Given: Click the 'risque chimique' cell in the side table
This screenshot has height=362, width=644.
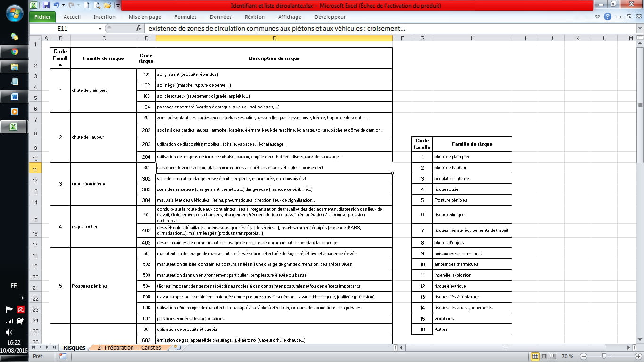Looking at the screenshot, I should pos(472,214).
